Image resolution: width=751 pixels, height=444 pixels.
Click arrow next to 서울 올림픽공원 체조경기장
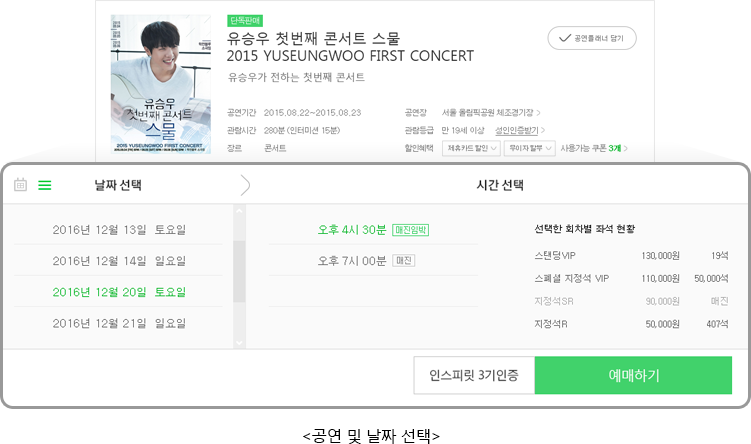tap(539, 113)
